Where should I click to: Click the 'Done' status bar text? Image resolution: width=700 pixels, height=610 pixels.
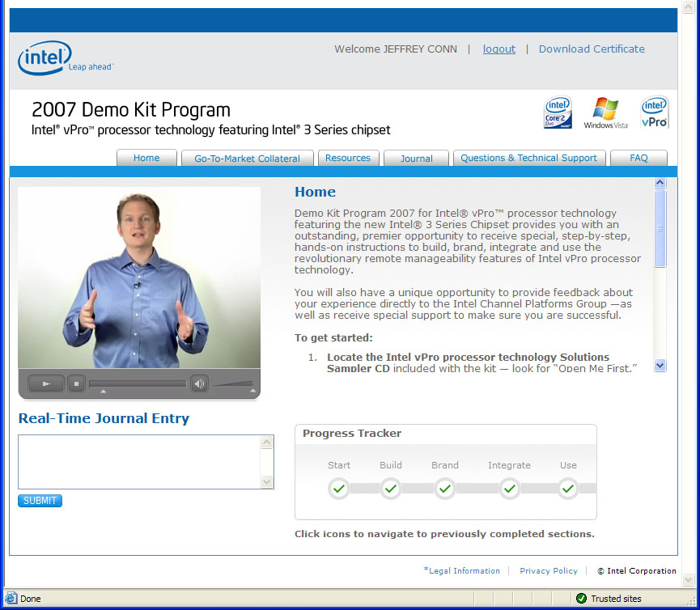pos(31,599)
